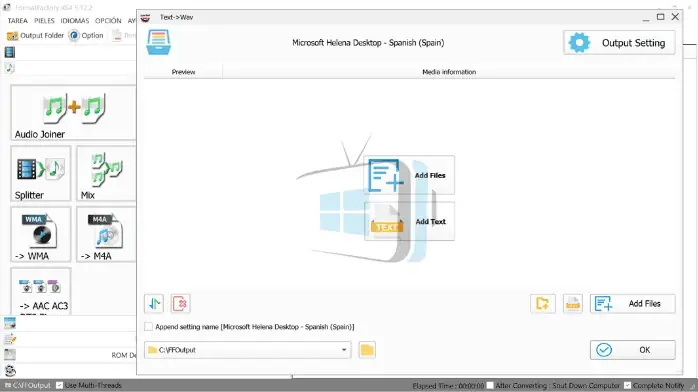Maximize the Text->Wav dialog
The image size is (698, 392).
pyautogui.click(x=661, y=17)
